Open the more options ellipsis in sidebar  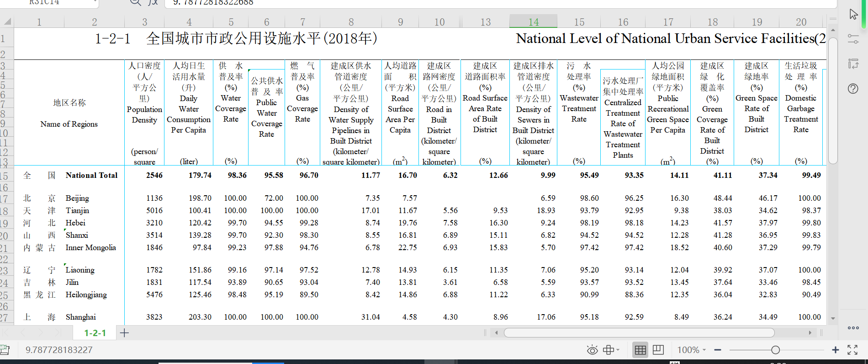coord(853,328)
